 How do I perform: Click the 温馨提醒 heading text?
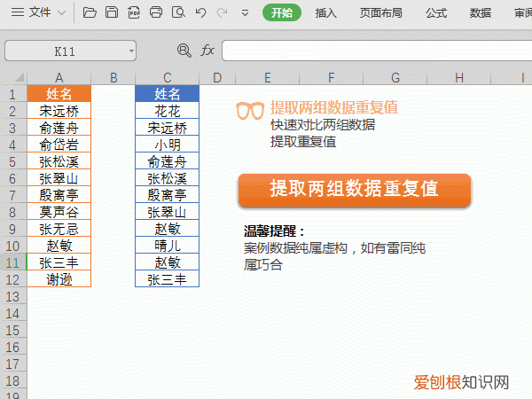[274, 231]
